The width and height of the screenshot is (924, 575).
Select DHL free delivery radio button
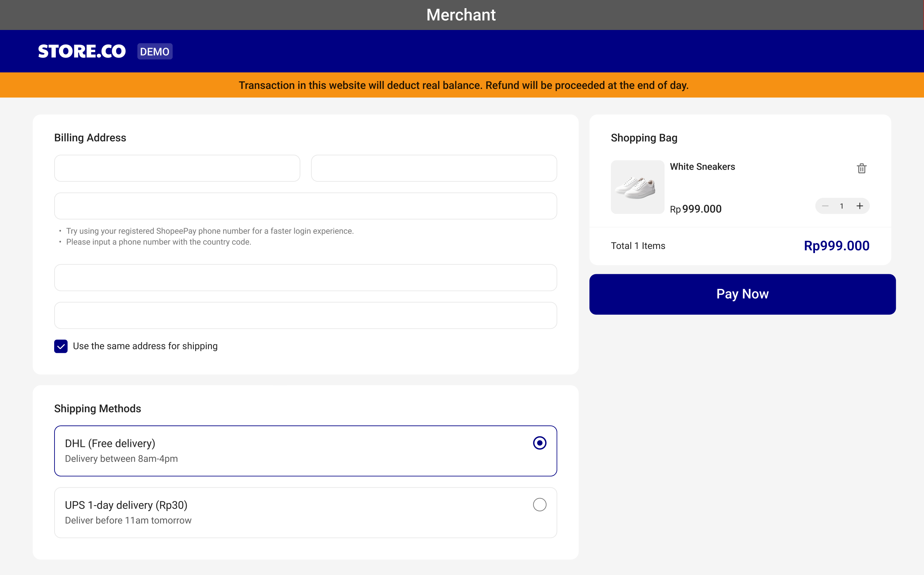tap(539, 443)
